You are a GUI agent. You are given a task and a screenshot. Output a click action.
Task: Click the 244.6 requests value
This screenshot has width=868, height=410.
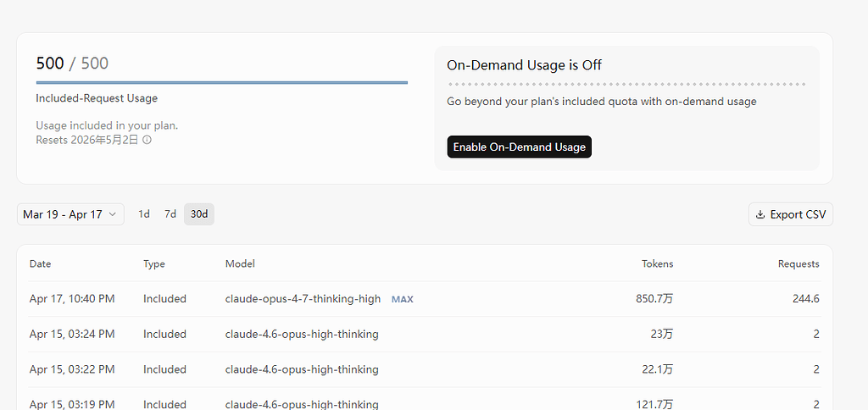(x=806, y=299)
